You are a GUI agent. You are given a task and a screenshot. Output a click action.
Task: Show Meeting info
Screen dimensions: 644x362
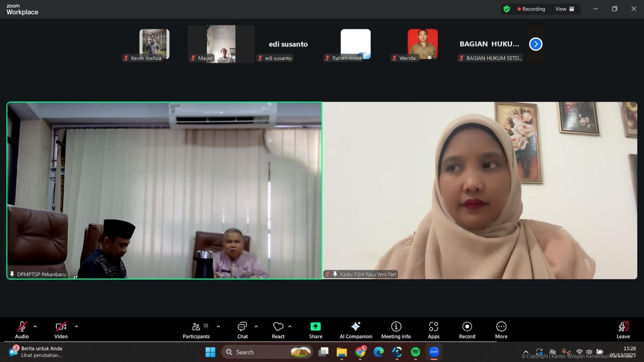click(x=396, y=330)
